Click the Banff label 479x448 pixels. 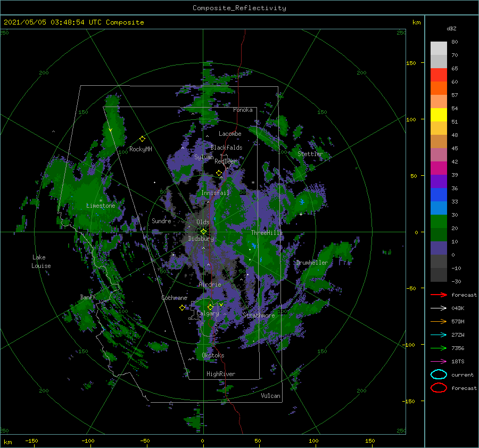88,297
